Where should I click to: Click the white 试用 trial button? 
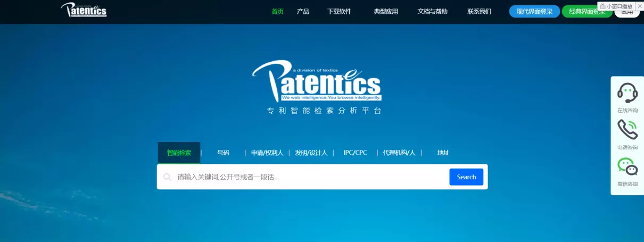coord(627,13)
